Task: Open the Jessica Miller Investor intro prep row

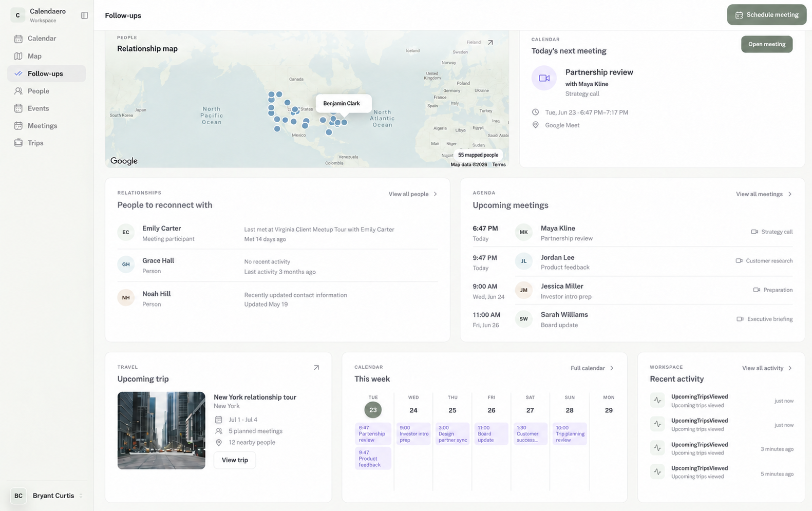Action: pos(632,291)
